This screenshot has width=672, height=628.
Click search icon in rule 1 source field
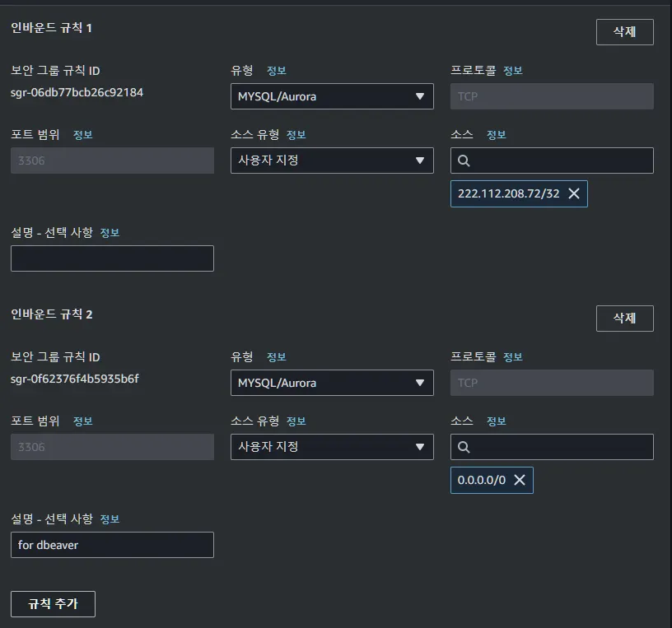[464, 160]
